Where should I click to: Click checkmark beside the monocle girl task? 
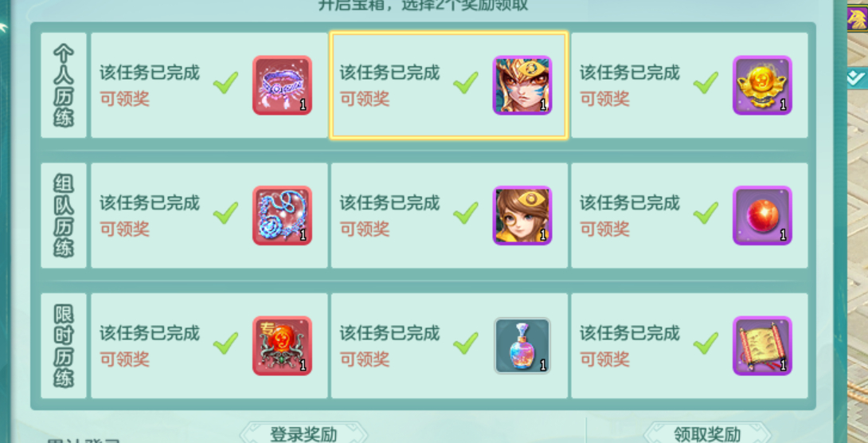pos(466,213)
